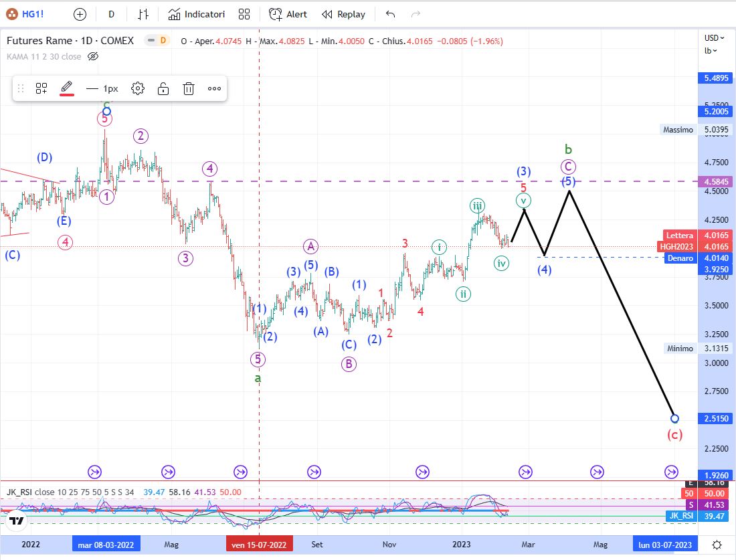
Task: Select the green a wave label
Action: click(258, 378)
